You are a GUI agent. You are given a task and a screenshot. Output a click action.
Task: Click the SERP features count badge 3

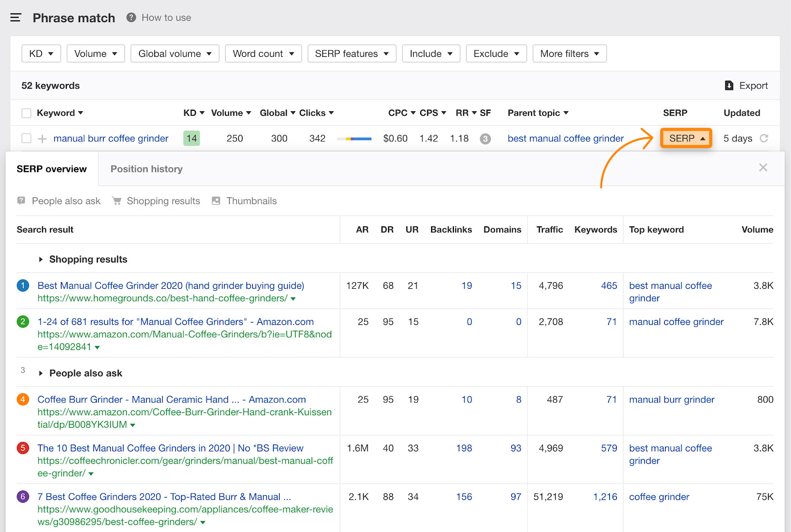485,139
